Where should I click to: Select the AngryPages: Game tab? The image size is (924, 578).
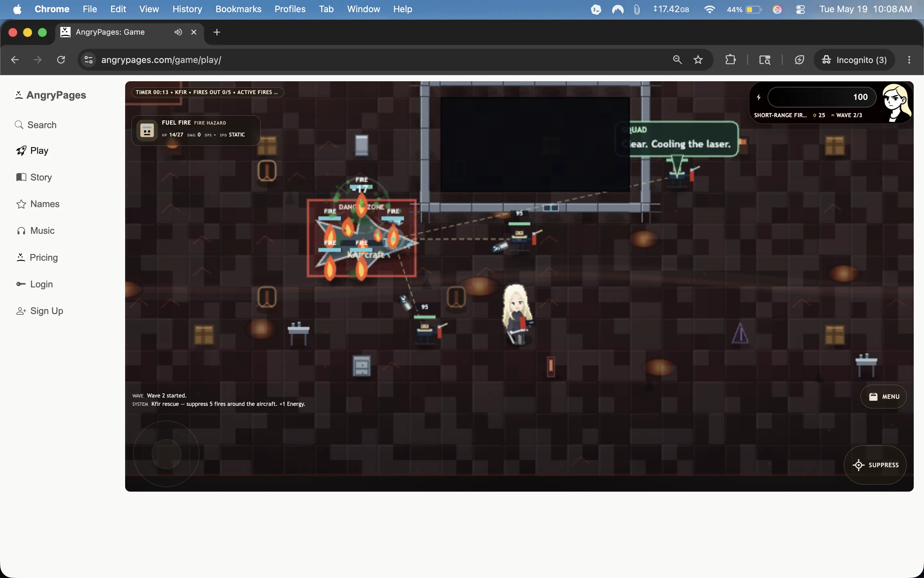130,32
